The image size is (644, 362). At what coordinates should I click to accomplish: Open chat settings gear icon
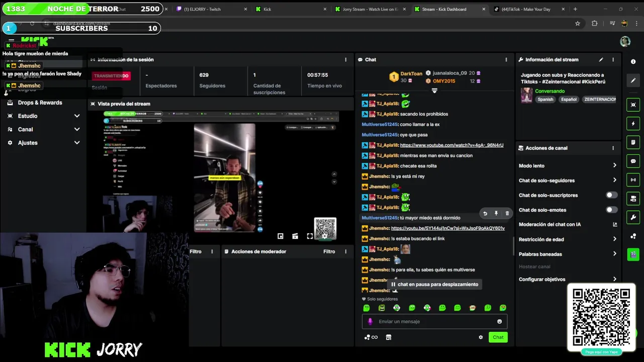(480, 337)
